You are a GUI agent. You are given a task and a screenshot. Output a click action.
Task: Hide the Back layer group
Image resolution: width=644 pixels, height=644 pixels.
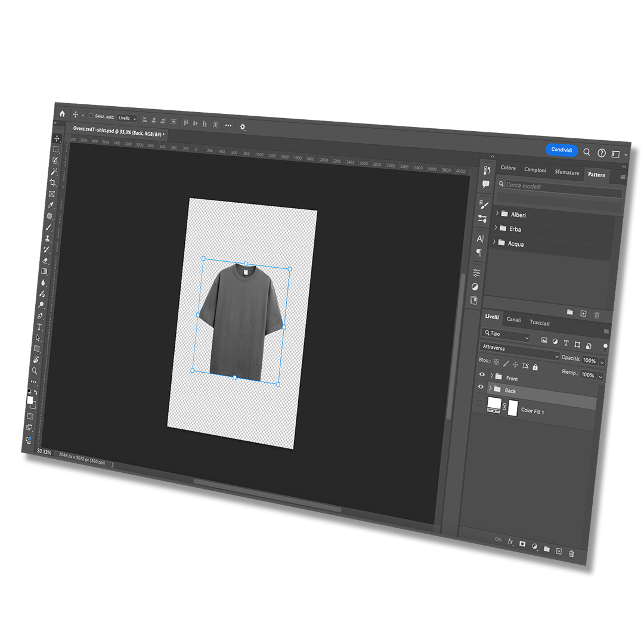coord(481,386)
